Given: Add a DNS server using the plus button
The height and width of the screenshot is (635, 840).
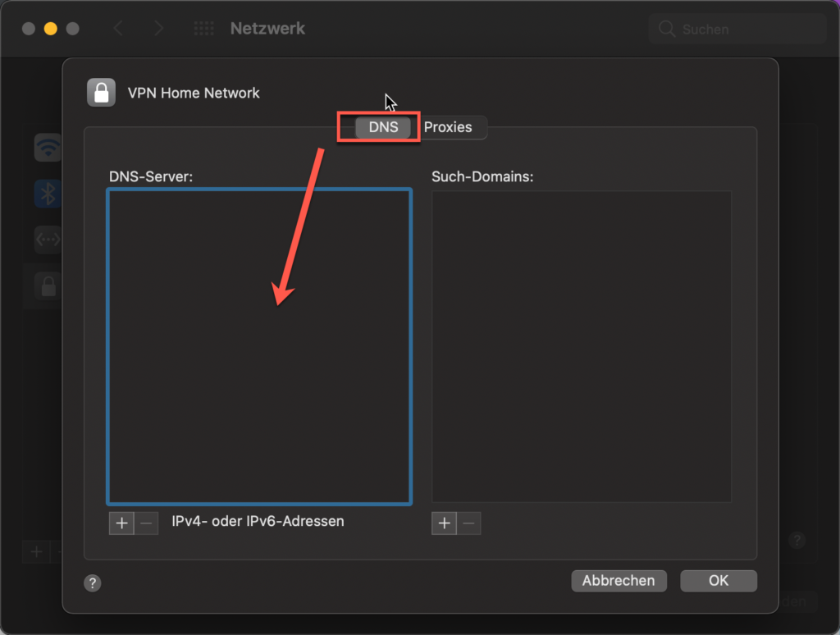Looking at the screenshot, I should pos(121,523).
